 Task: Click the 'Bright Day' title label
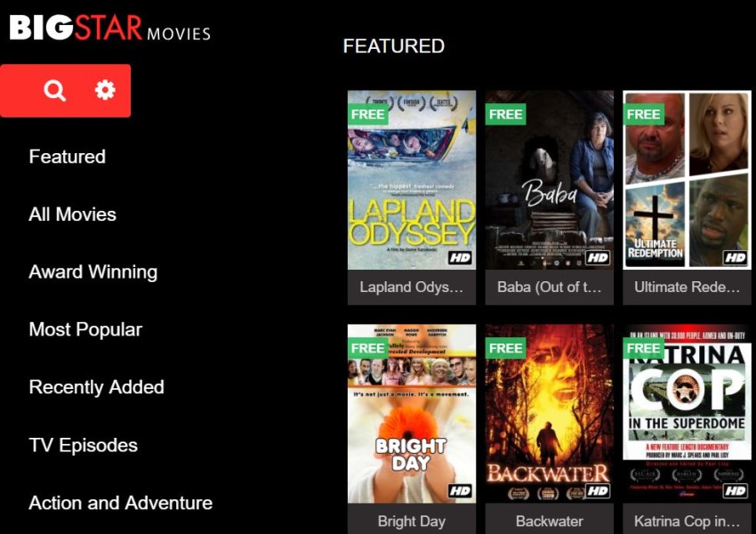tap(412, 521)
